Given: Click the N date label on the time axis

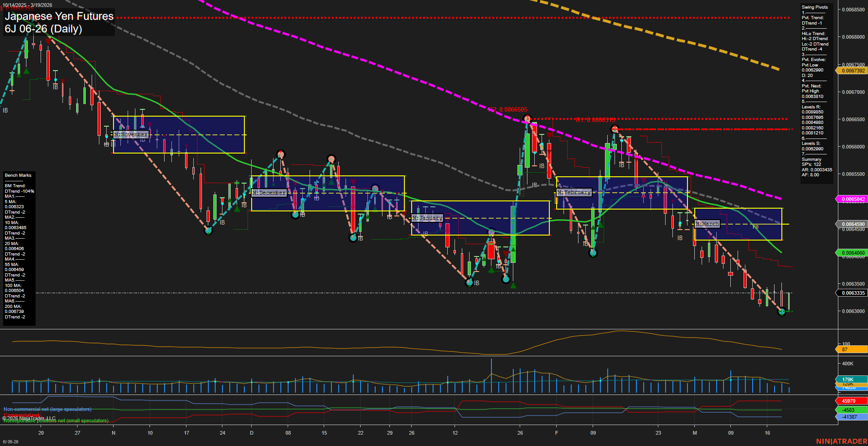Looking at the screenshot, I should [x=113, y=433].
